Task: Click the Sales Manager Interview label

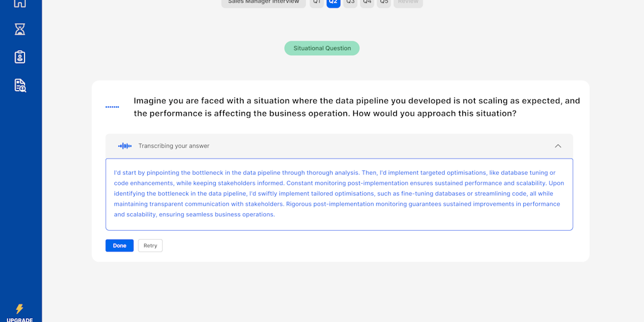Action: click(264, 3)
